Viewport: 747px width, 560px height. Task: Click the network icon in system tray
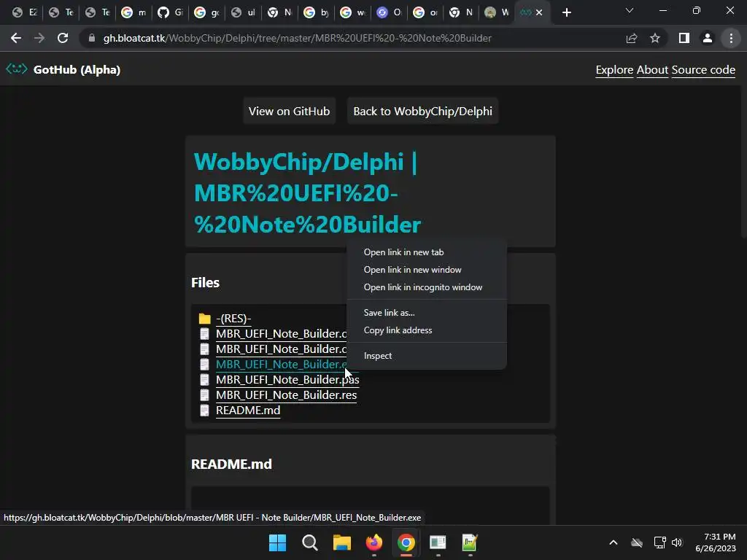click(659, 542)
